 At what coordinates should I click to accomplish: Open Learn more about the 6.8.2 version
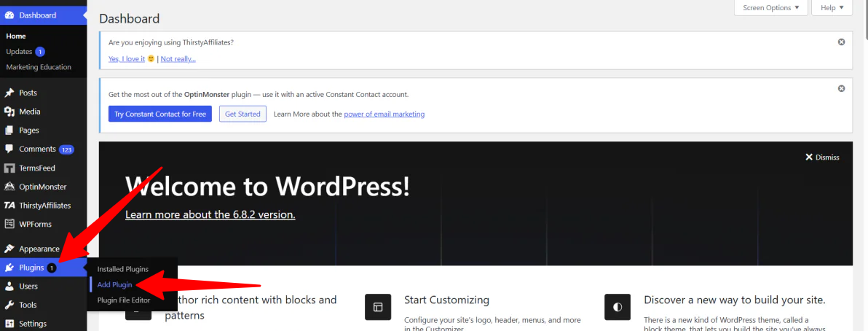coord(210,214)
